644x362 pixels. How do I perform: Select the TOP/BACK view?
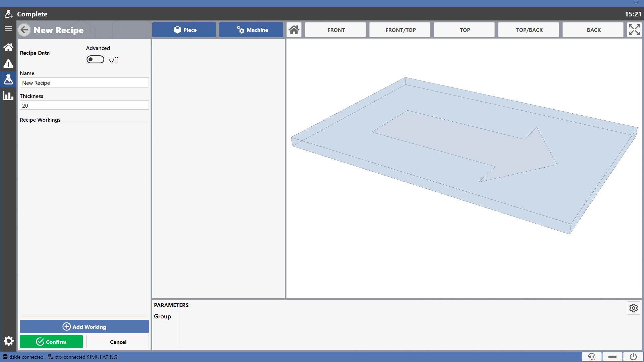tap(529, 30)
